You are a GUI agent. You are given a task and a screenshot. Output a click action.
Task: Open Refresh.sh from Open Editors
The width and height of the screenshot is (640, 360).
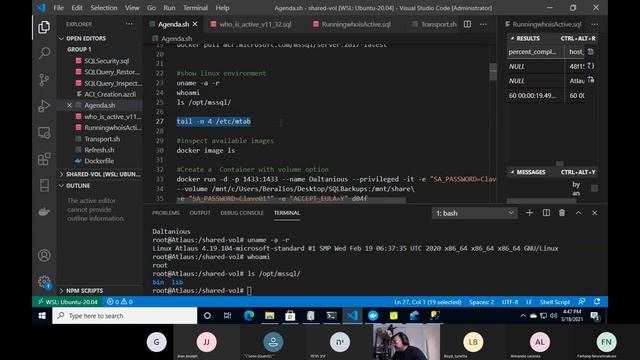(x=99, y=150)
